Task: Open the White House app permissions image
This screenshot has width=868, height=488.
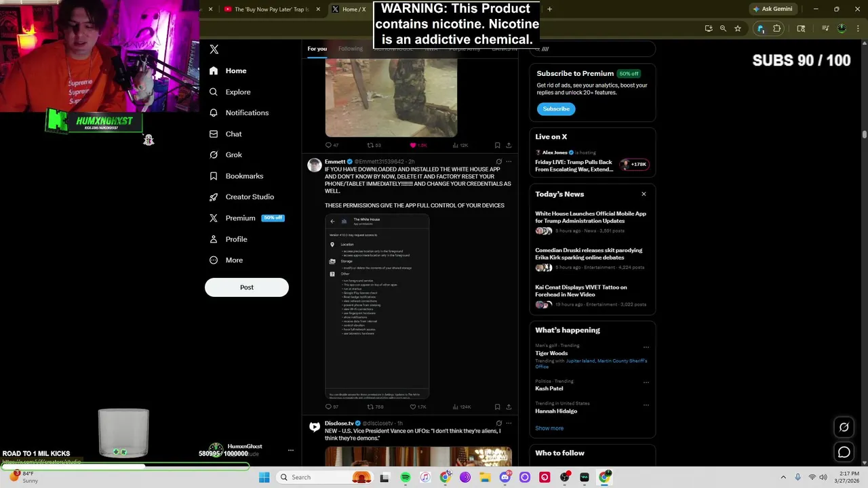Action: (x=377, y=306)
